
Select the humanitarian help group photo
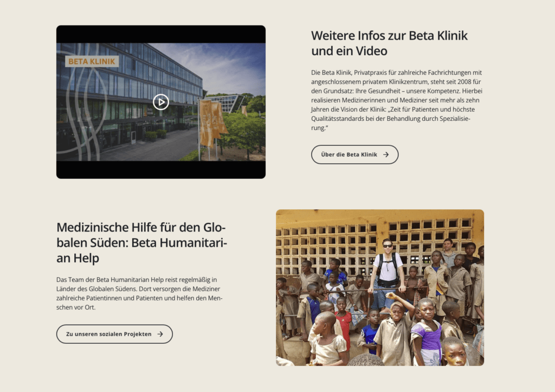coord(380,287)
